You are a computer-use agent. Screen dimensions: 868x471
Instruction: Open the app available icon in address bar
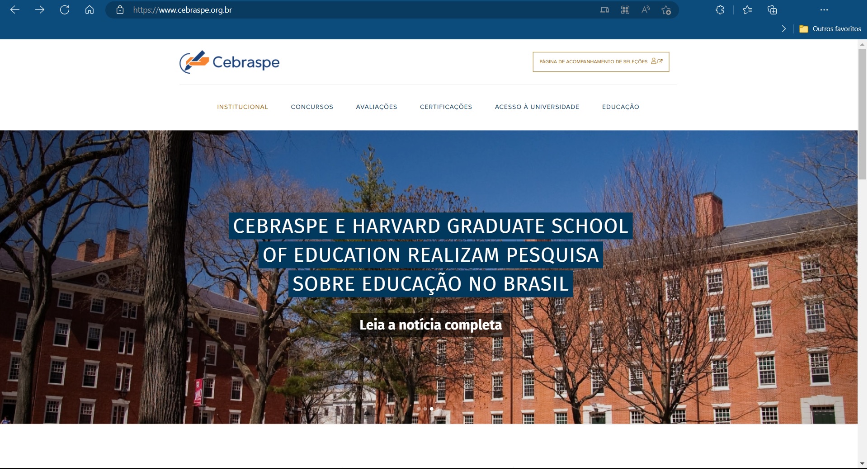coord(604,10)
